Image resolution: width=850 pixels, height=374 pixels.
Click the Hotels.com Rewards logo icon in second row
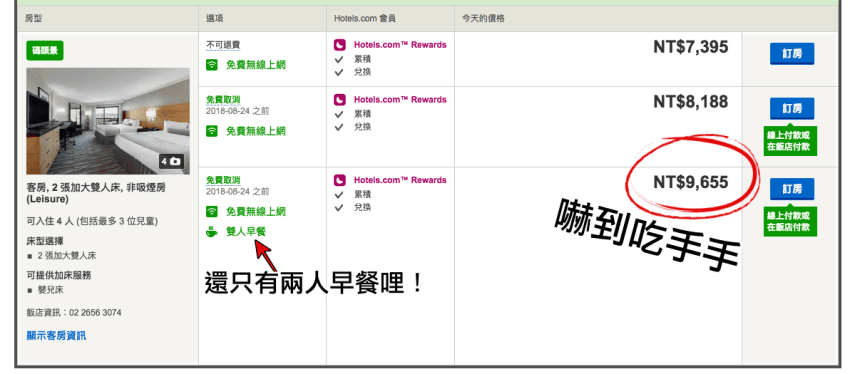tap(339, 100)
